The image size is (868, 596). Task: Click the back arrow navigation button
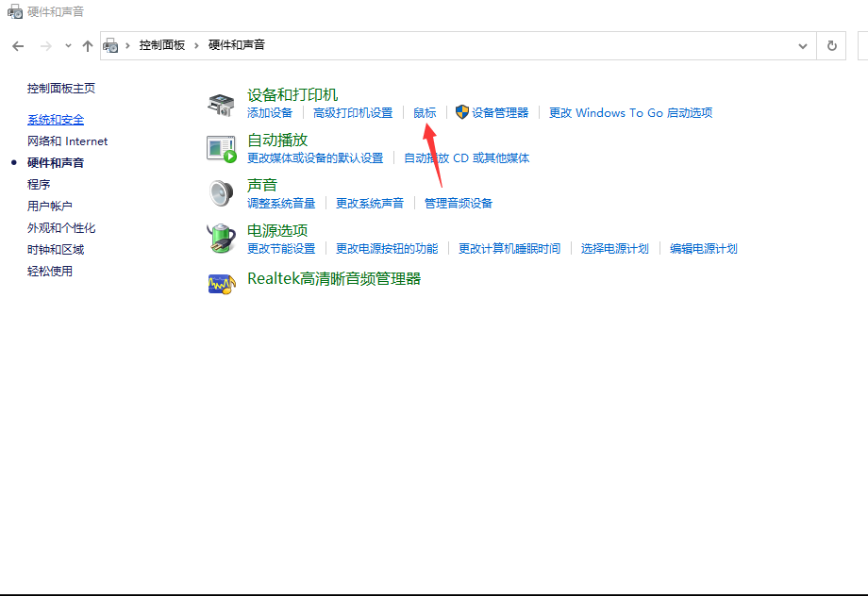pos(18,45)
